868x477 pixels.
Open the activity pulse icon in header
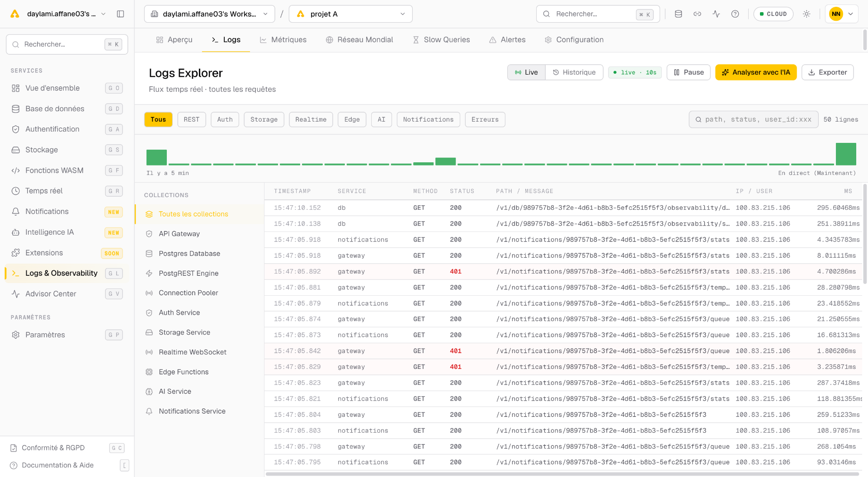pos(716,14)
